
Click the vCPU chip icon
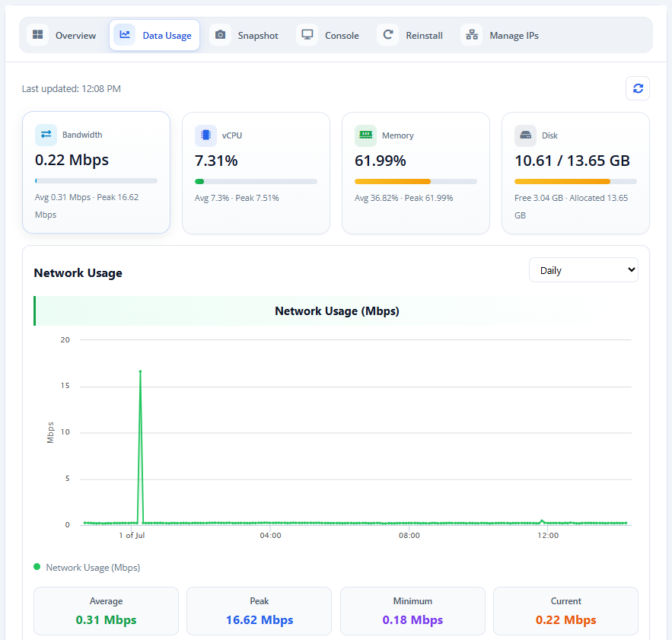tap(205, 135)
